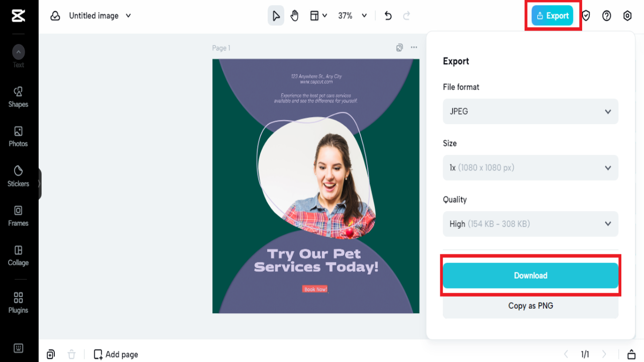Open the Stickers panel
The width and height of the screenshot is (644, 362).
(18, 176)
